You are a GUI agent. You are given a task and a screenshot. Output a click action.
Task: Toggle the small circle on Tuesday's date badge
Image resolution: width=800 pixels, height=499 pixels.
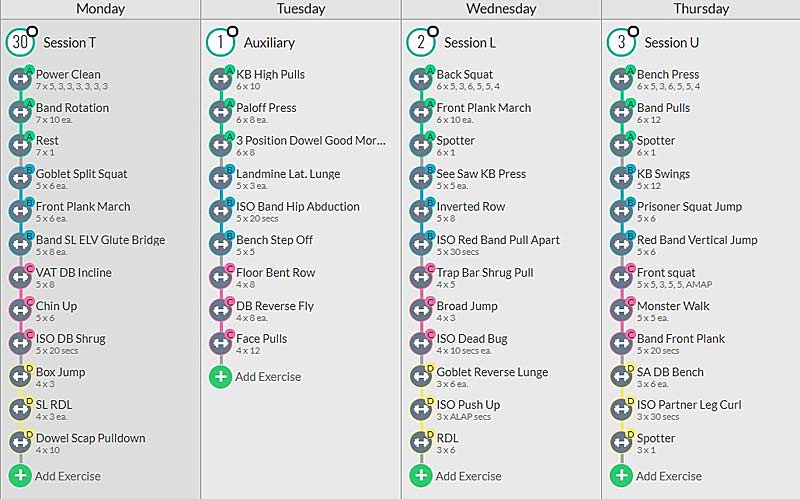click(233, 32)
